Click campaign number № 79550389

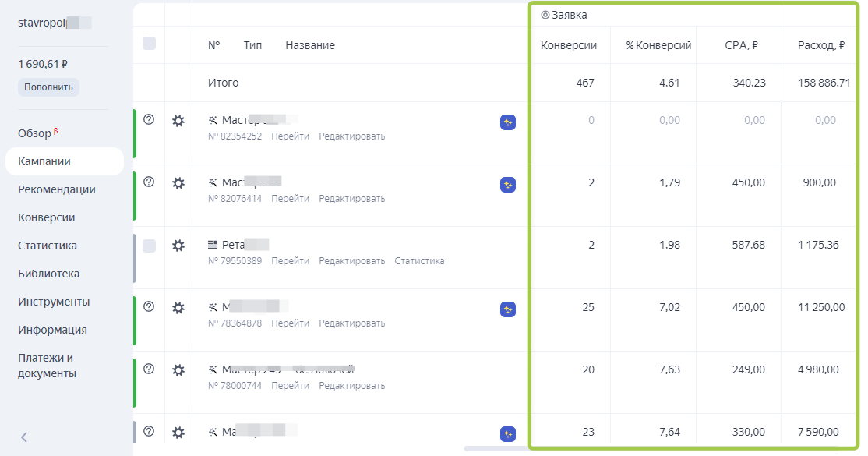[x=235, y=261]
